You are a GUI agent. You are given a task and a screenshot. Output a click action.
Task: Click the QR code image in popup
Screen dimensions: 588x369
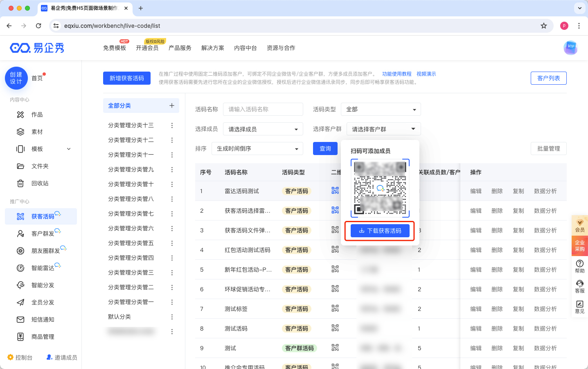coord(380,188)
